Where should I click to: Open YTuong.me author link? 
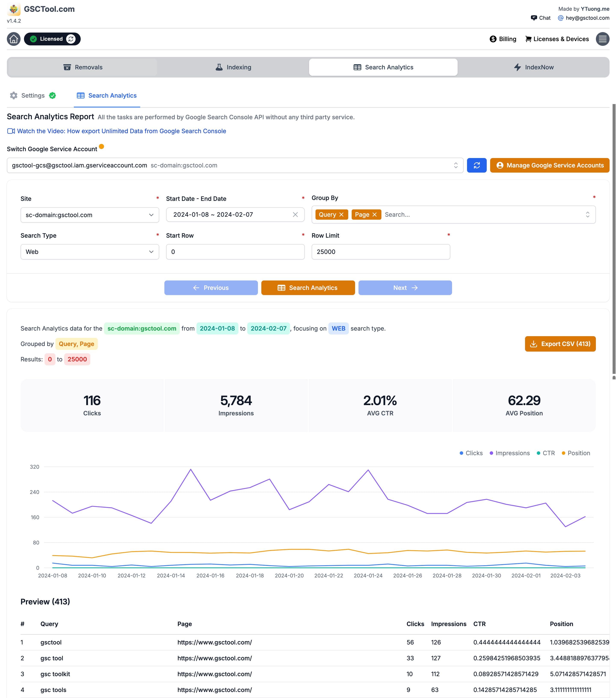595,9
